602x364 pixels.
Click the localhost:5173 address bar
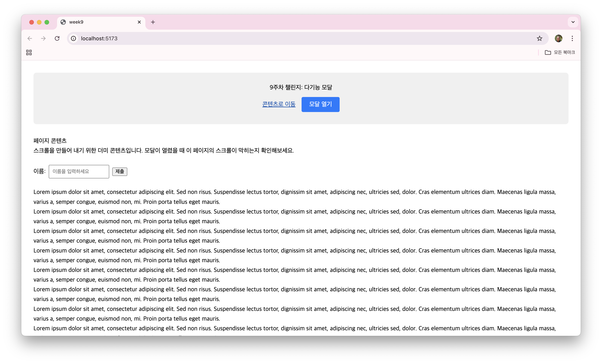pyautogui.click(x=293, y=38)
